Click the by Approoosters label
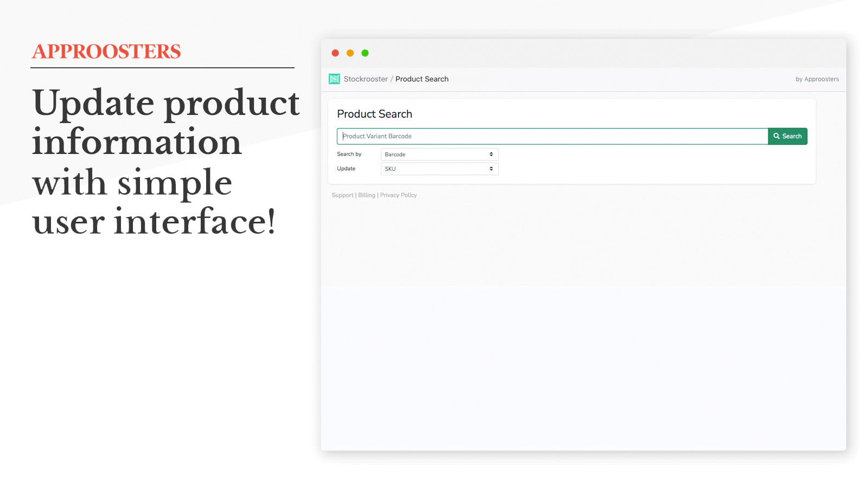 pyautogui.click(x=817, y=79)
